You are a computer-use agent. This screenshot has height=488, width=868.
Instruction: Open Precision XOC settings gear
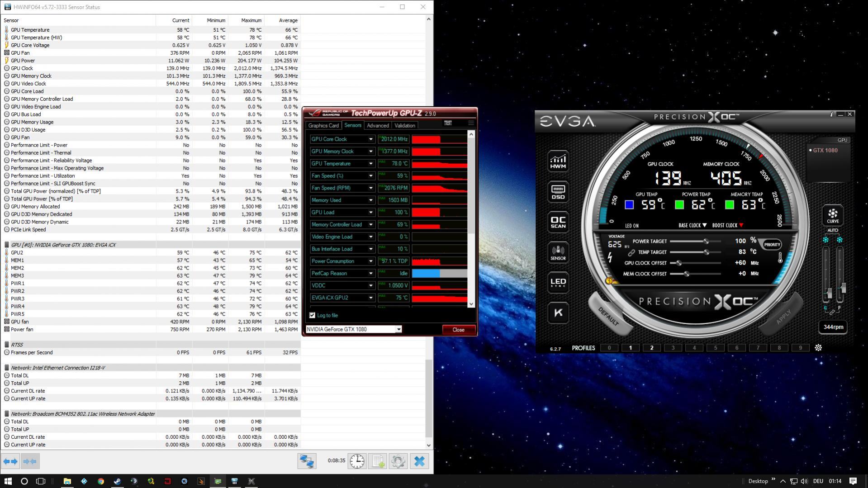(818, 348)
